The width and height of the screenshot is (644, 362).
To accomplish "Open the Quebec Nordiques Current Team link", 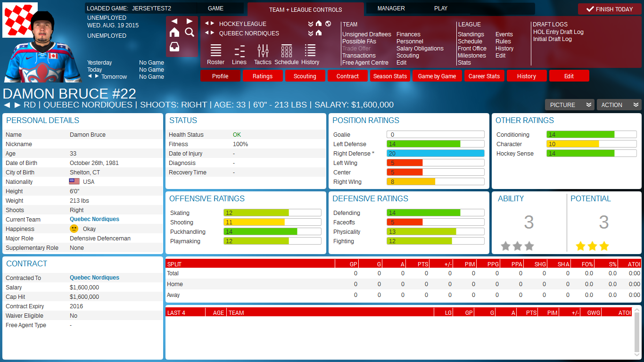I will click(94, 219).
